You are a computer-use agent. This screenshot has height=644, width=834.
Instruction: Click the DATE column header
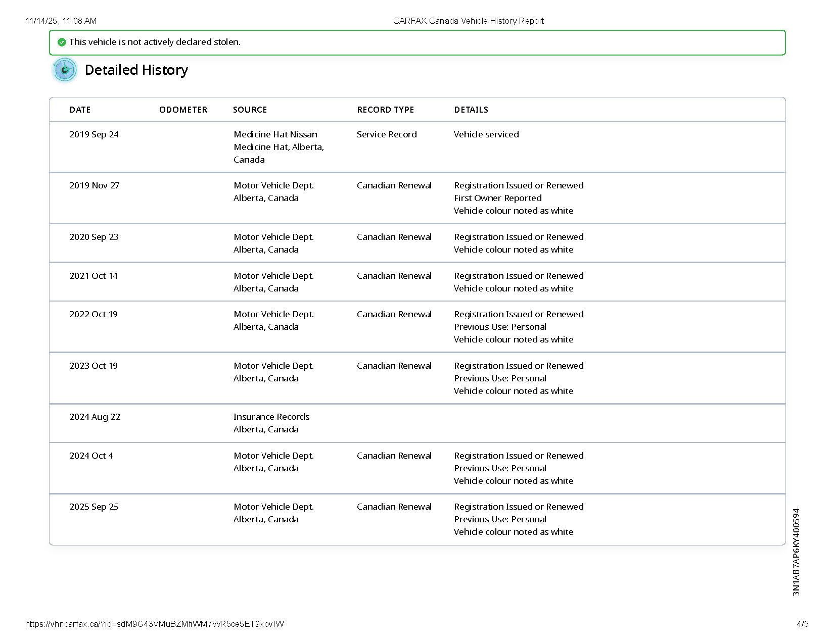pyautogui.click(x=80, y=110)
